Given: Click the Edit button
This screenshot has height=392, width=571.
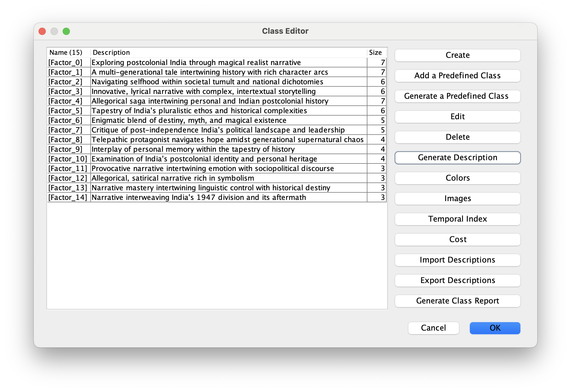Looking at the screenshot, I should [457, 117].
